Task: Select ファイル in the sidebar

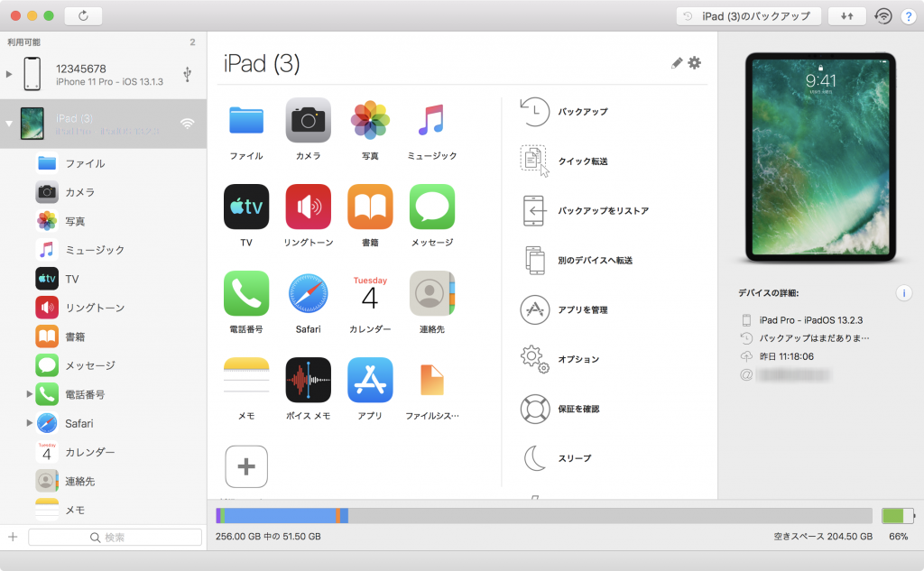Action: click(x=103, y=163)
